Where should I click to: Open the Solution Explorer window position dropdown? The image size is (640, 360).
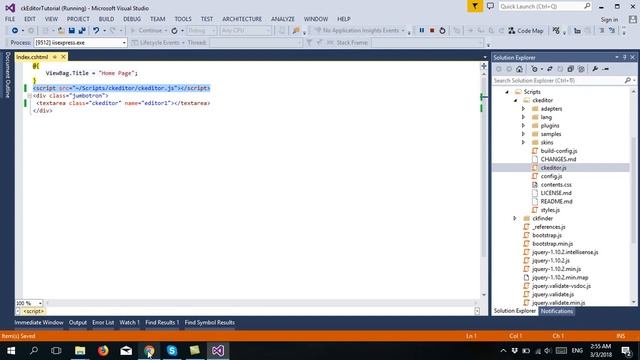(x=617, y=57)
